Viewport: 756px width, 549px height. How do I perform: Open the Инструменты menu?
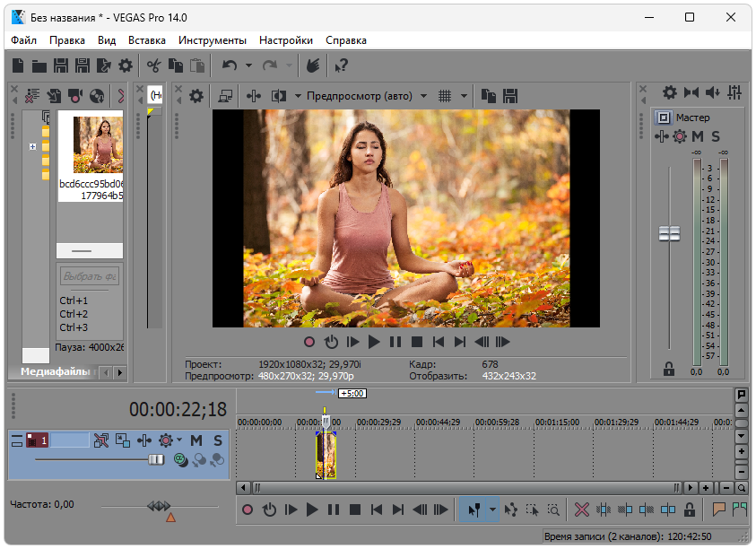[x=212, y=40]
